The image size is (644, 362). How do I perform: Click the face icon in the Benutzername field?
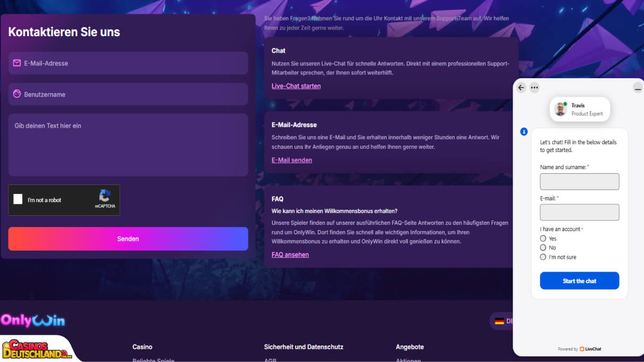[17, 94]
